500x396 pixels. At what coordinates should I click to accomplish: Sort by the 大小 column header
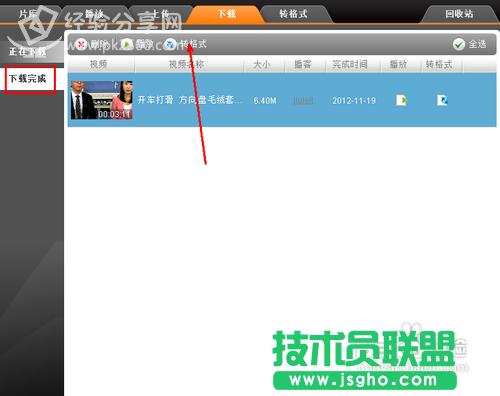pos(261,64)
